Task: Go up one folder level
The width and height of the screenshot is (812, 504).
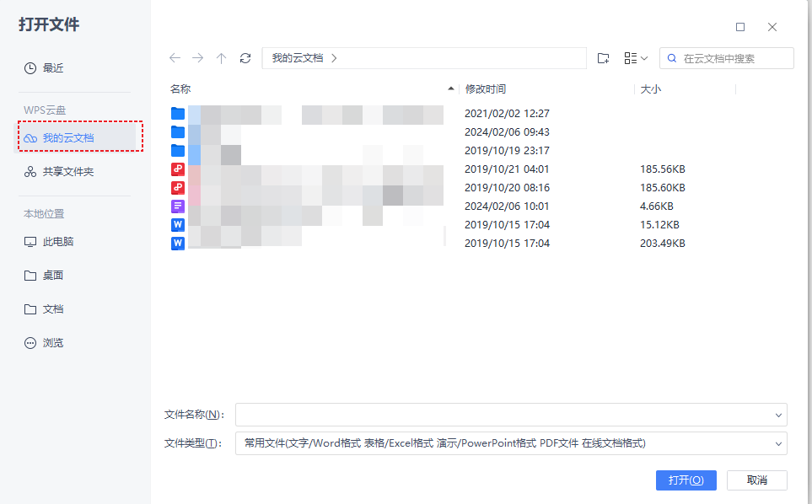Action: [x=221, y=58]
